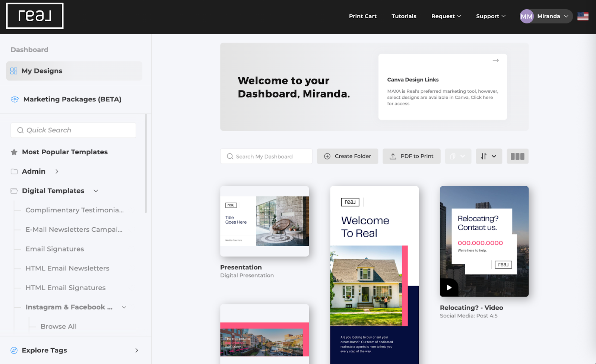Expand the Admin folder
This screenshot has height=364, width=596.
click(57, 171)
